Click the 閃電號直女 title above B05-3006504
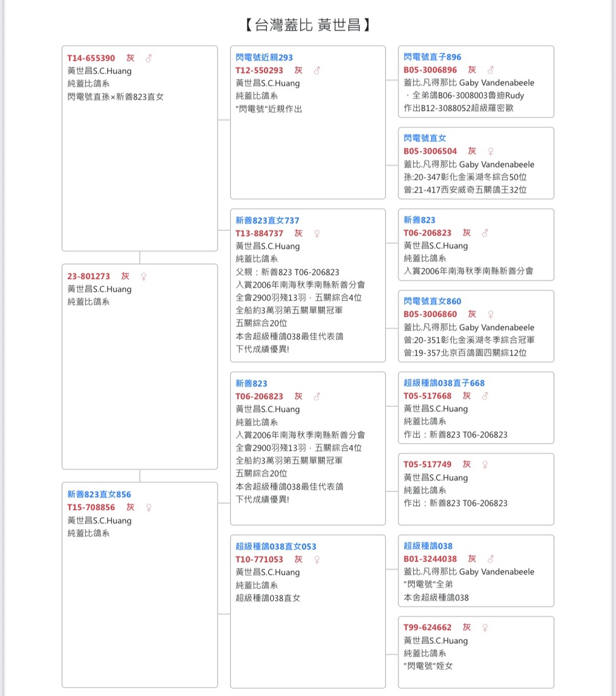 pyautogui.click(x=425, y=138)
